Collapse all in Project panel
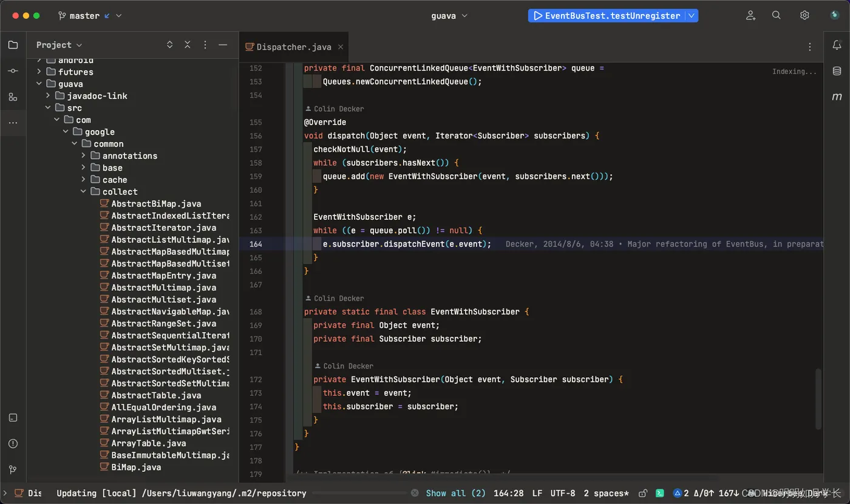 point(188,45)
